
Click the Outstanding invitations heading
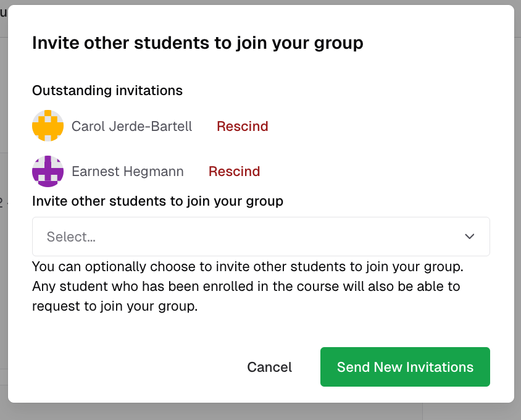point(107,90)
